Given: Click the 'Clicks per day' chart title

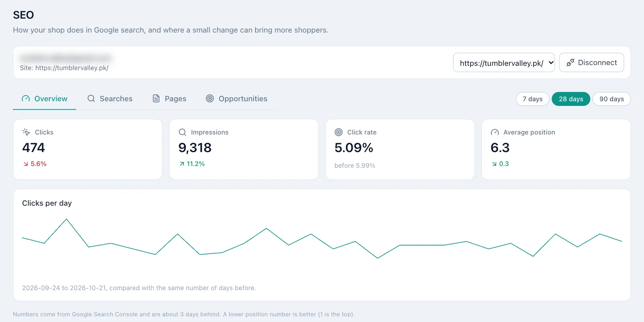Looking at the screenshot, I should (x=47, y=203).
